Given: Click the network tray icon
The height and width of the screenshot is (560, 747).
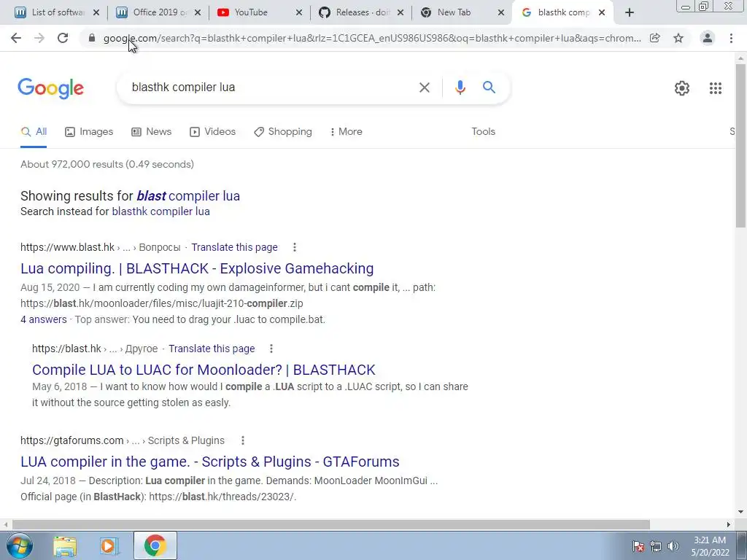Looking at the screenshot, I should click(656, 546).
